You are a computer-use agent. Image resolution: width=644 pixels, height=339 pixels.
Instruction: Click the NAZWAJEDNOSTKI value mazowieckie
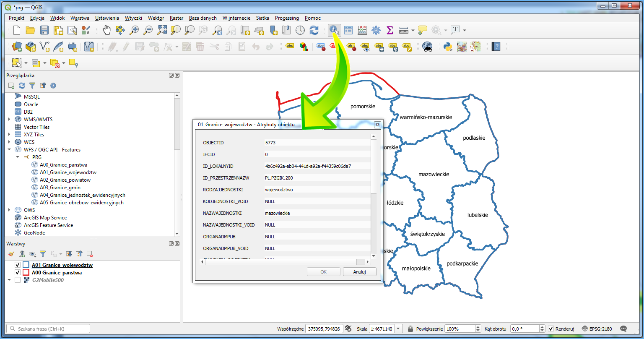[278, 213]
